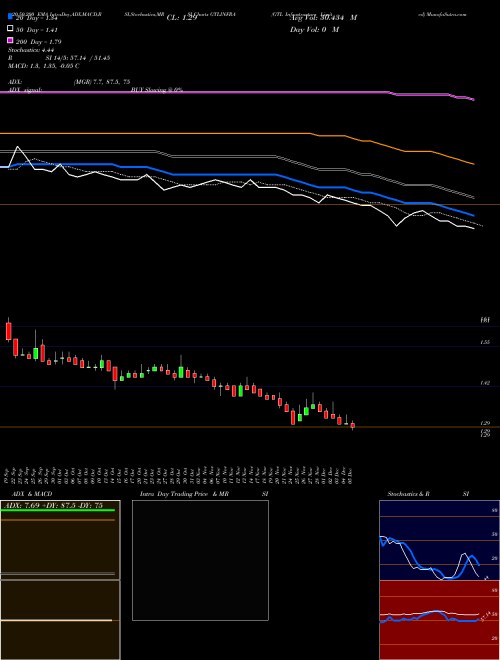Click the 1.29 price axis label

(x=485, y=423)
